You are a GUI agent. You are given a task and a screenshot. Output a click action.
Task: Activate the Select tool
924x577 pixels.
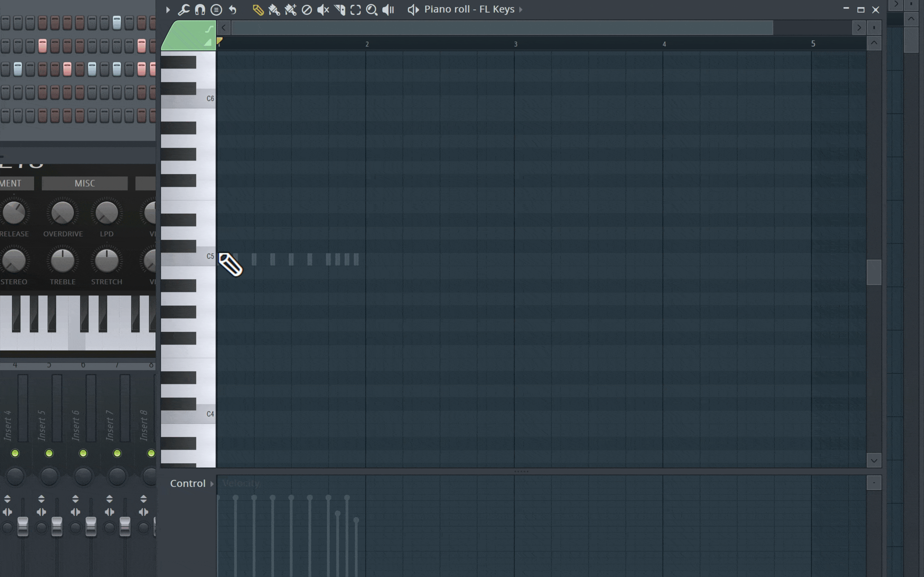356,10
